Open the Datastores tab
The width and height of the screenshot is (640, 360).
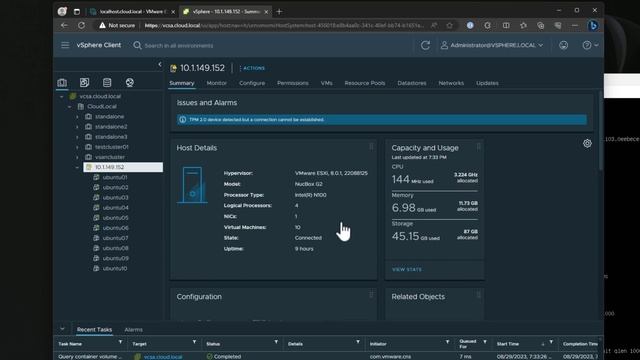tap(411, 83)
